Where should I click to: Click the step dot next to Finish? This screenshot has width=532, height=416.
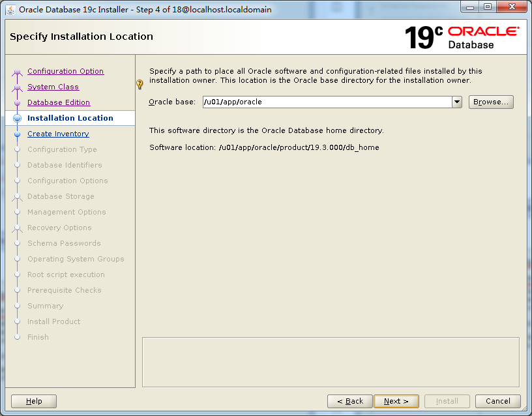click(x=18, y=337)
